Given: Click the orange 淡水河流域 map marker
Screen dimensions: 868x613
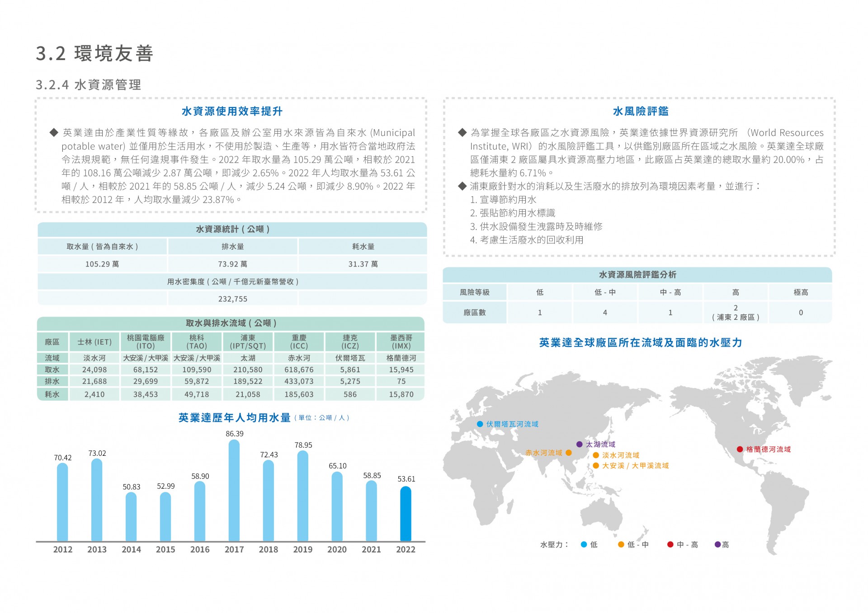Looking at the screenshot, I should click(x=596, y=455).
